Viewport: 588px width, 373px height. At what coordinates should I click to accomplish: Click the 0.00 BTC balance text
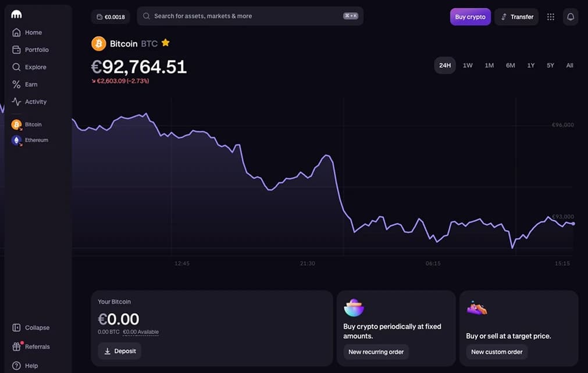click(x=109, y=332)
